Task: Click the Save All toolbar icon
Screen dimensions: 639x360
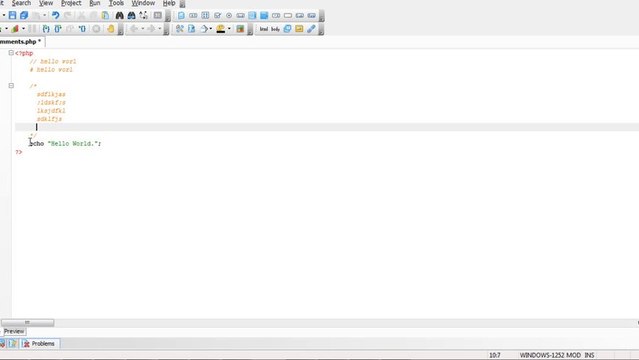Action: [24, 15]
